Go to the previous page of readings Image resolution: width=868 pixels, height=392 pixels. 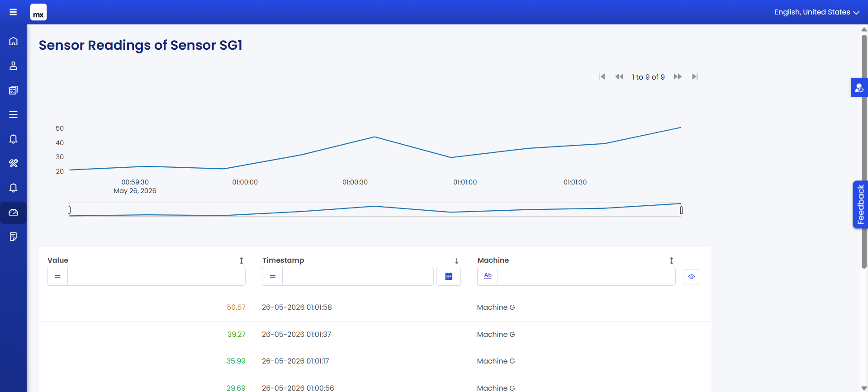(x=619, y=77)
